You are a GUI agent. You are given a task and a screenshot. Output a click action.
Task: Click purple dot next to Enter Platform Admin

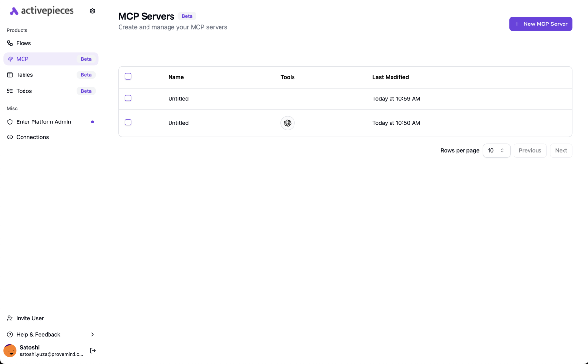point(92,122)
